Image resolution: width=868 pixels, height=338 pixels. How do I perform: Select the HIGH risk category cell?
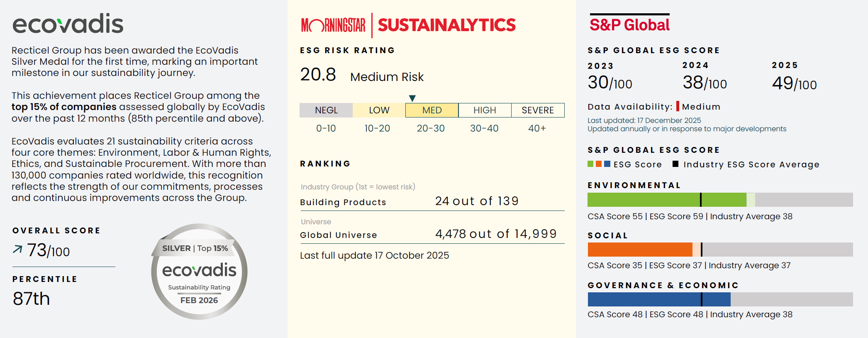click(x=485, y=110)
